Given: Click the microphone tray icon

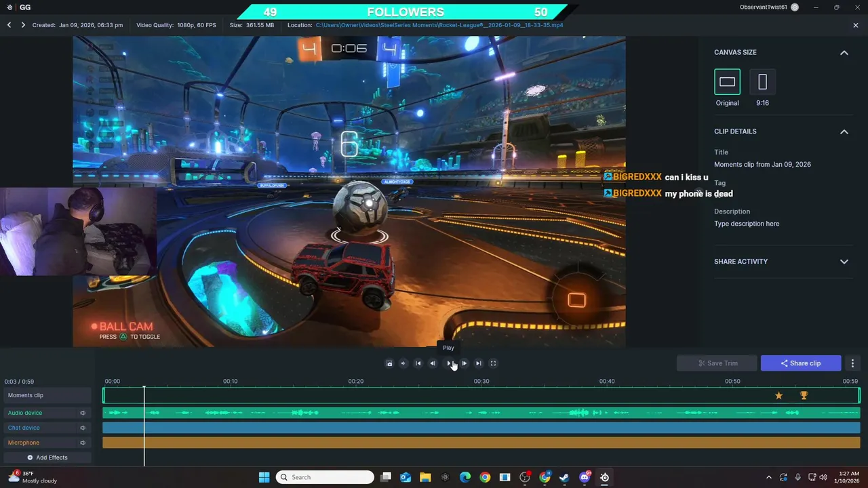Looking at the screenshot, I should pos(797,477).
